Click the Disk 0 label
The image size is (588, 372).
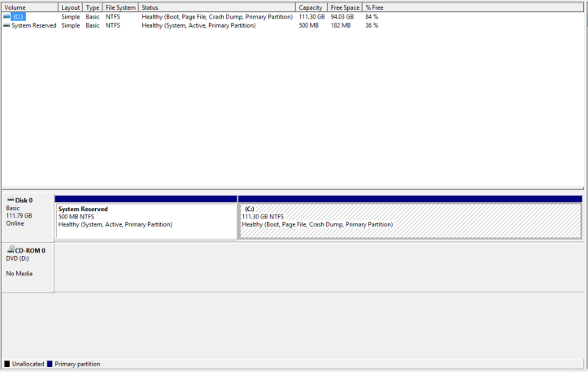click(24, 201)
